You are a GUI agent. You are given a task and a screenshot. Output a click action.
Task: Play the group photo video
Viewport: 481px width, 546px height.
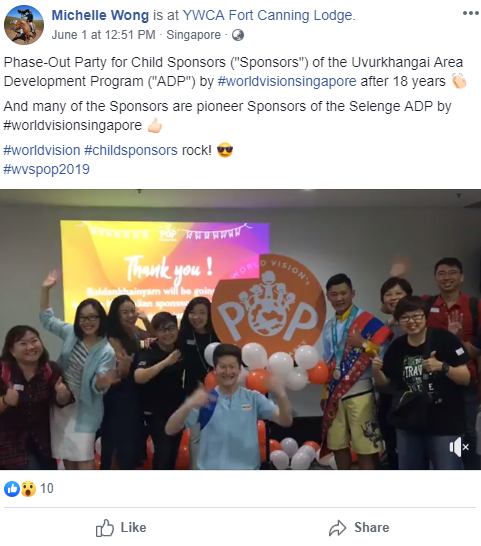tap(240, 329)
